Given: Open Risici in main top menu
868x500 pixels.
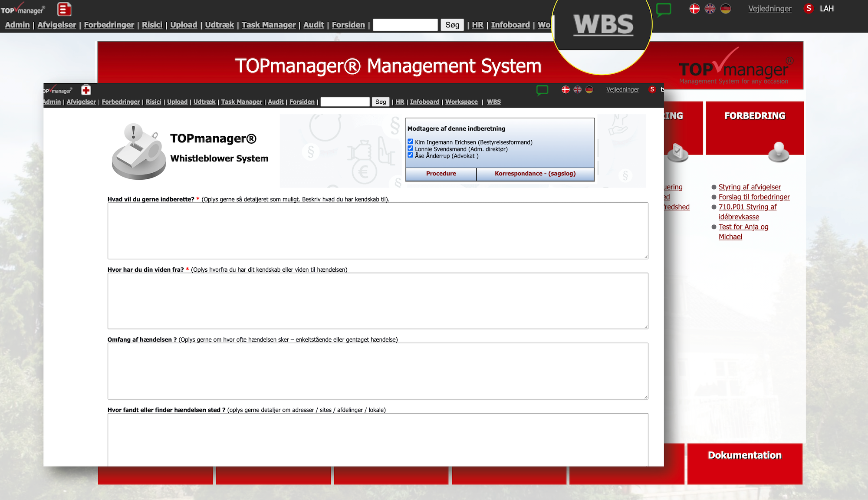Looking at the screenshot, I should pos(152,25).
